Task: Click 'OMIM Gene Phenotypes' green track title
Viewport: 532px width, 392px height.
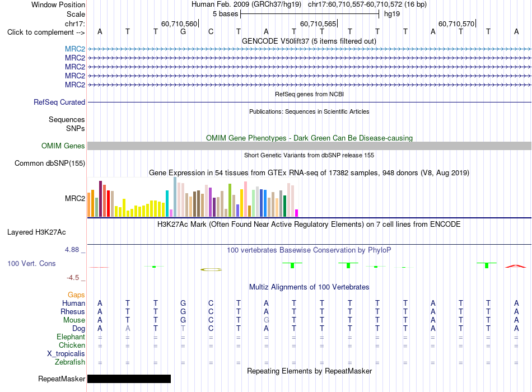Action: [309, 138]
